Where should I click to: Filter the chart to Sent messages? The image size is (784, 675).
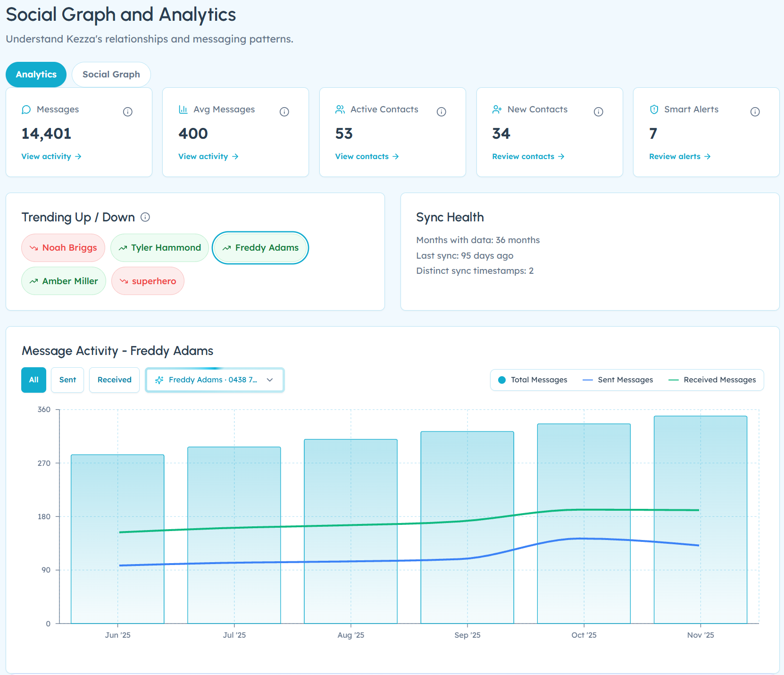(x=67, y=380)
